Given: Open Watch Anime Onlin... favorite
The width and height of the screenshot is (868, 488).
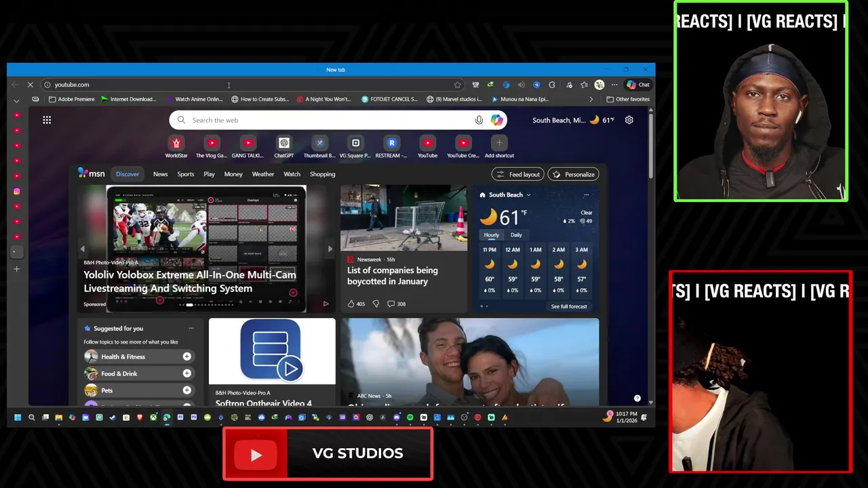Looking at the screenshot, I should click(x=194, y=99).
